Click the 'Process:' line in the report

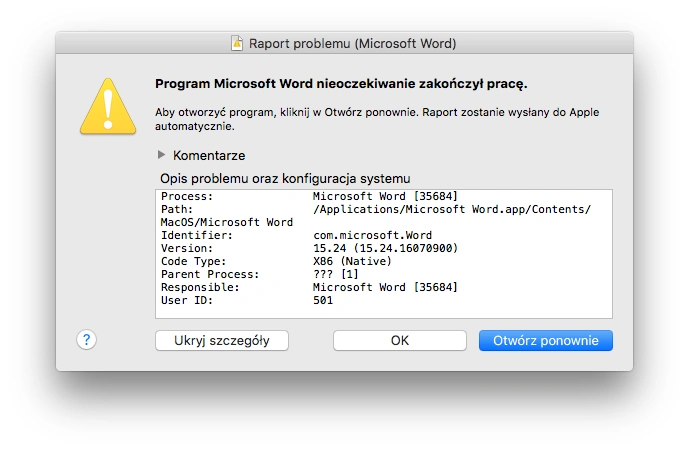(x=309, y=196)
